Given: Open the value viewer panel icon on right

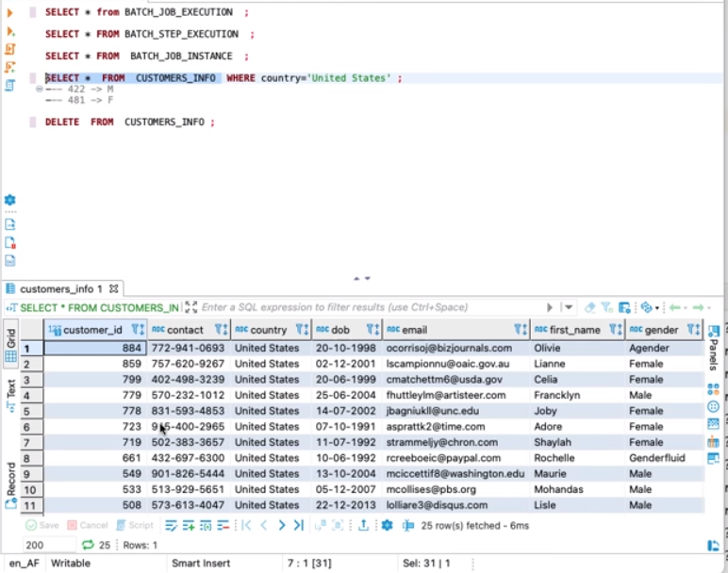Looking at the screenshot, I should click(x=714, y=459).
